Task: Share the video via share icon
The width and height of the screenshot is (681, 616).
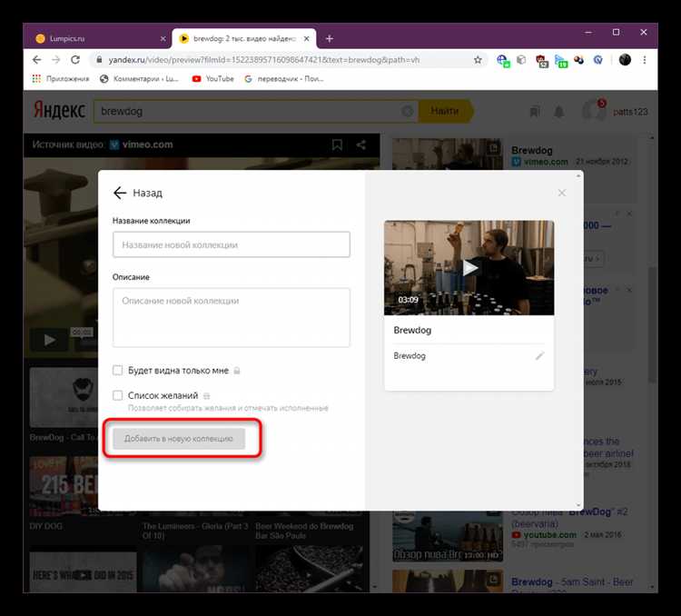Action: 360,144
